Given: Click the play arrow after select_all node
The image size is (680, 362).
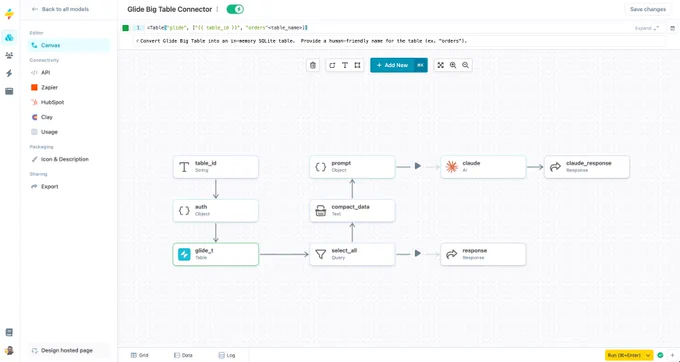Looking at the screenshot, I should 417,253.
